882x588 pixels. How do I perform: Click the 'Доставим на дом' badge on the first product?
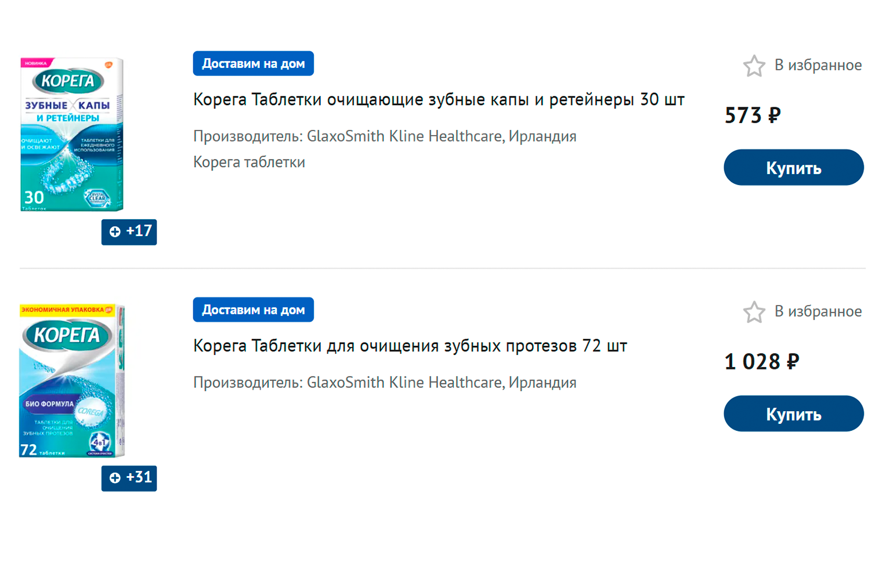tap(253, 64)
